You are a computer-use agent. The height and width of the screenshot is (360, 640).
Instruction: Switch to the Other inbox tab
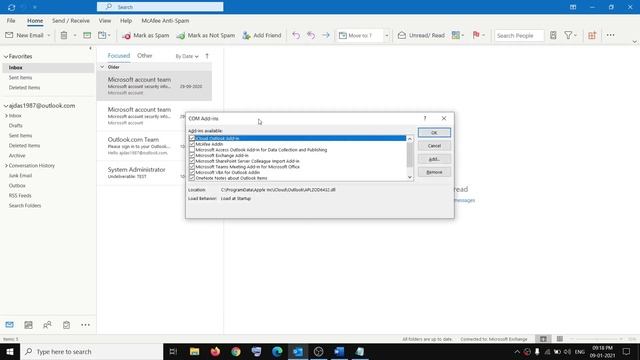pyautogui.click(x=144, y=56)
